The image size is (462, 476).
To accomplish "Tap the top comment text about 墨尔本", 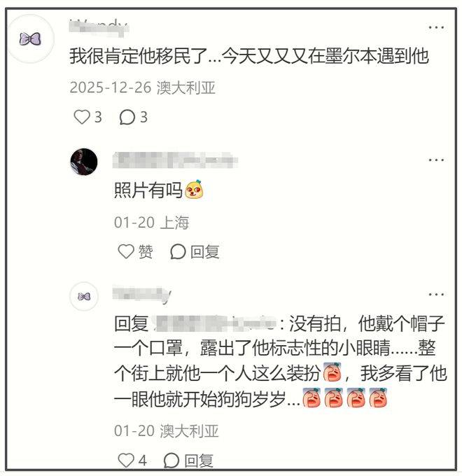I will (249, 57).
